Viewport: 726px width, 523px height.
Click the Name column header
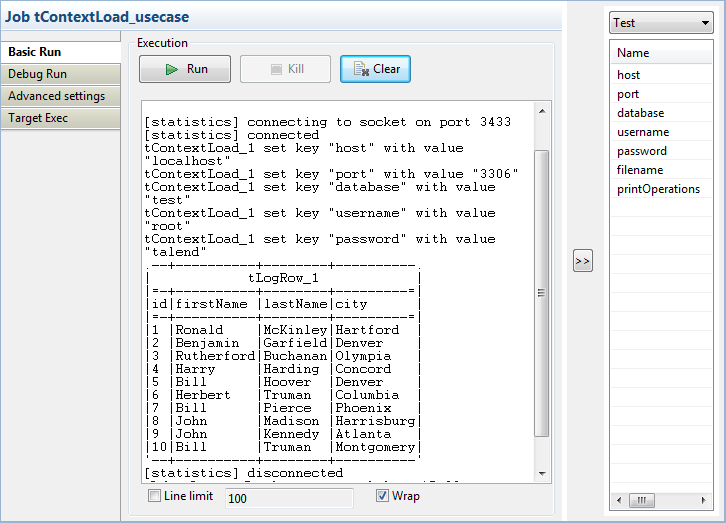click(x=661, y=53)
